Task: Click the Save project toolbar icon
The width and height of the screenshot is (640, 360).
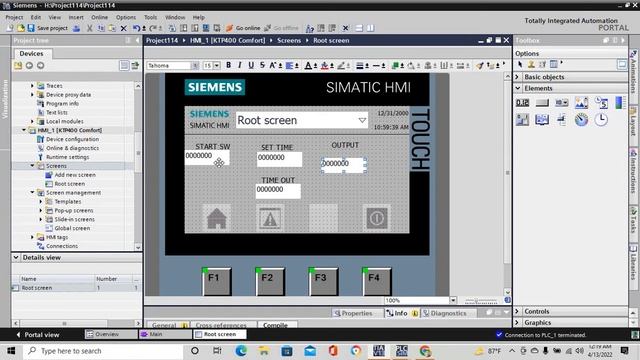Action: (x=31, y=28)
